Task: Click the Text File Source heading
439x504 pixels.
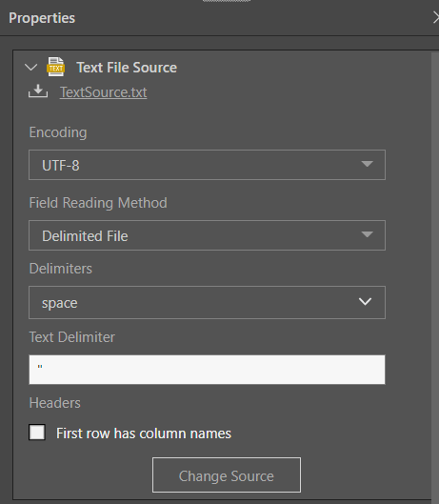Action: tap(127, 68)
